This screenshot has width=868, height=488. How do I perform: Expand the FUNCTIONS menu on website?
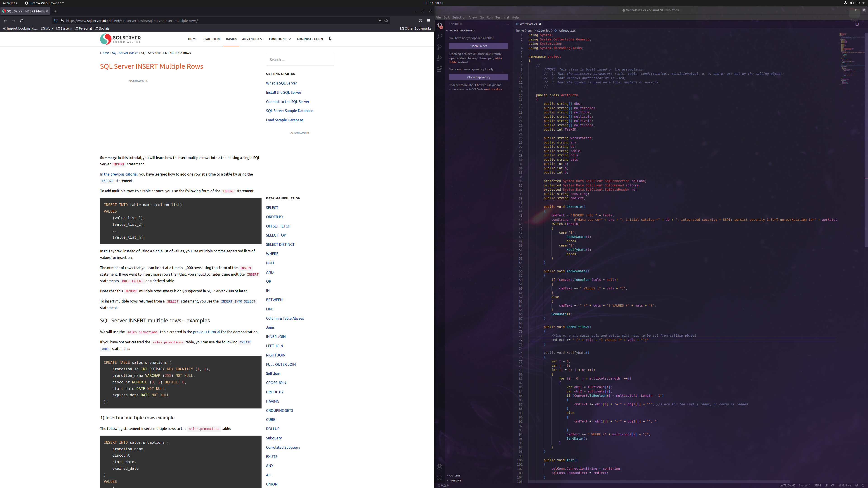tap(280, 39)
